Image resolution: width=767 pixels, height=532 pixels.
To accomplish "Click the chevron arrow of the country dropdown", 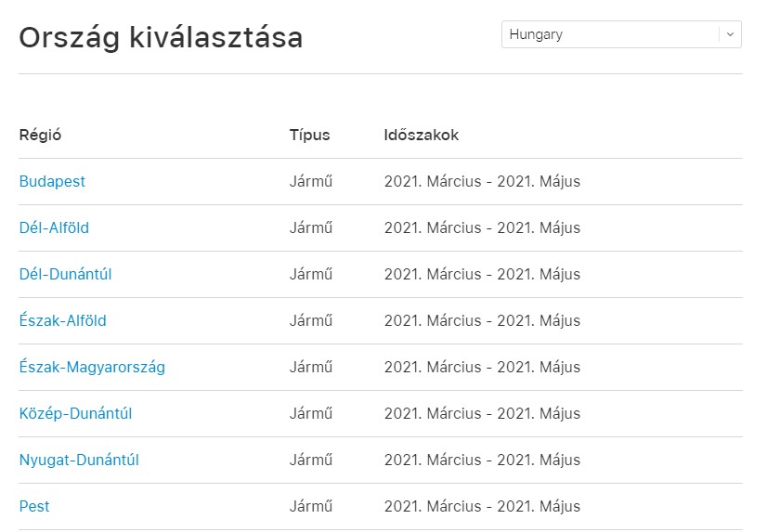I will (730, 34).
